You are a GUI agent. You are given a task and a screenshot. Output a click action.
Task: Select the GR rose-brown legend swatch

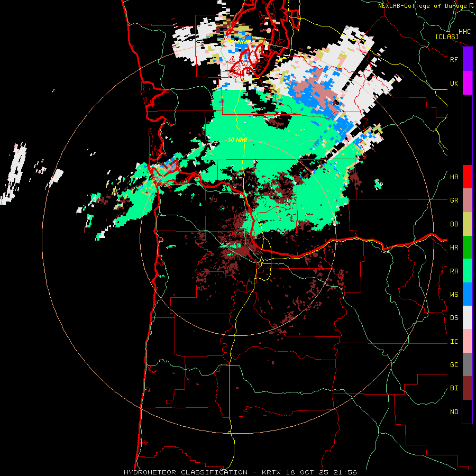click(467, 200)
